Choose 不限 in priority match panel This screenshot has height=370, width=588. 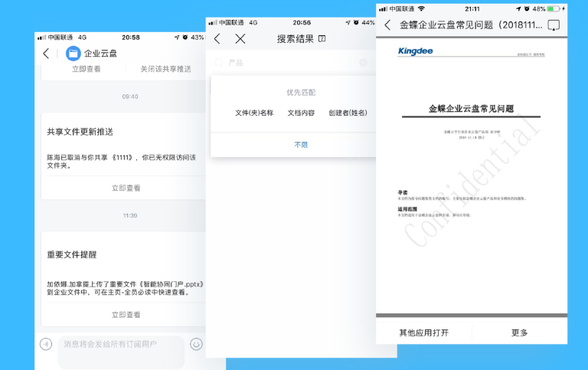pos(301,145)
